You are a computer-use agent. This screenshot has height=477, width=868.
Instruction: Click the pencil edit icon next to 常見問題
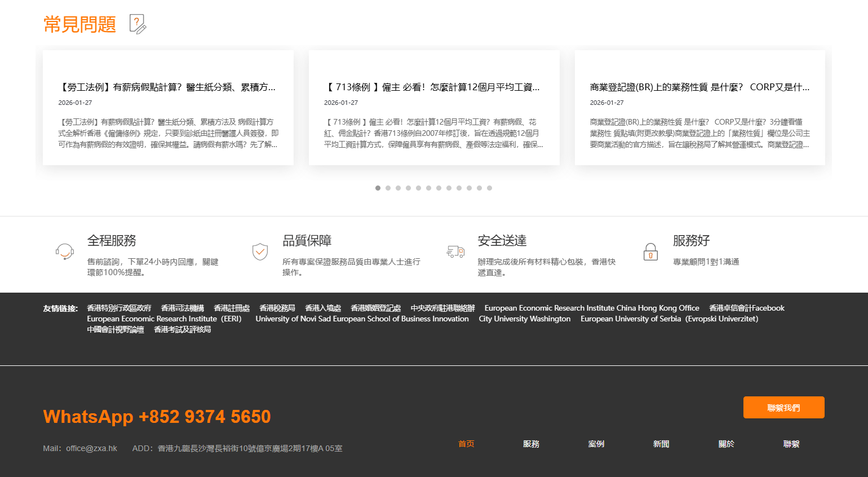[x=138, y=24]
